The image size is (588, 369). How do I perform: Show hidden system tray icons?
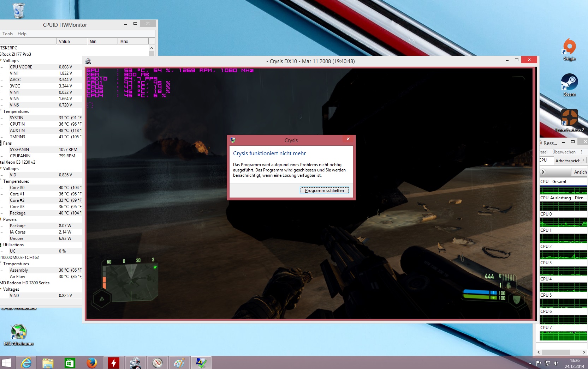(x=530, y=363)
